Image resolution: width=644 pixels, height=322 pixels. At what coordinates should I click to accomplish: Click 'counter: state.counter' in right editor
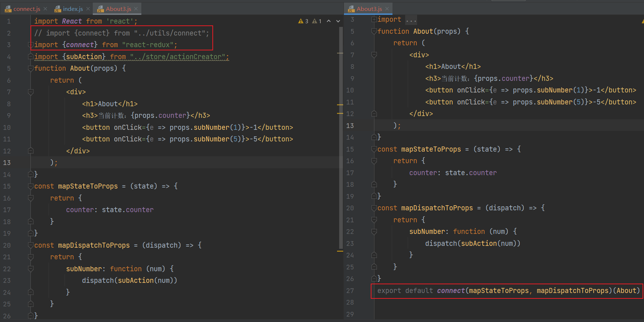coord(453,173)
